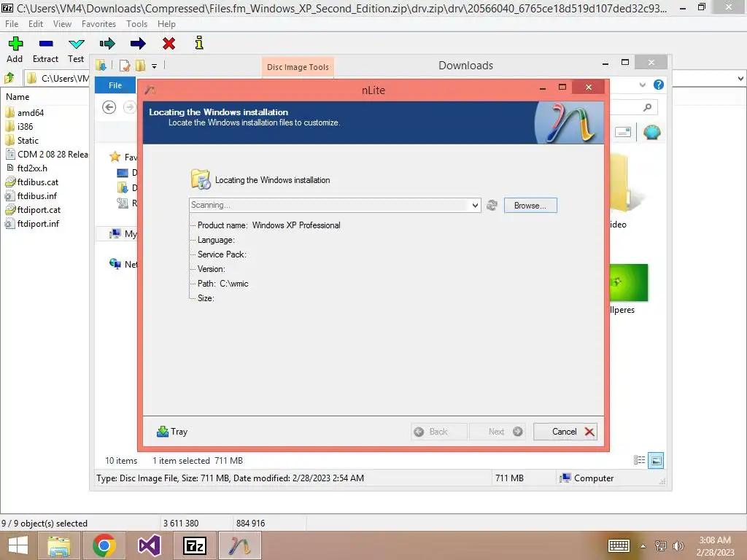
Task: Open the 7-Zip View menu
Action: tap(62, 24)
